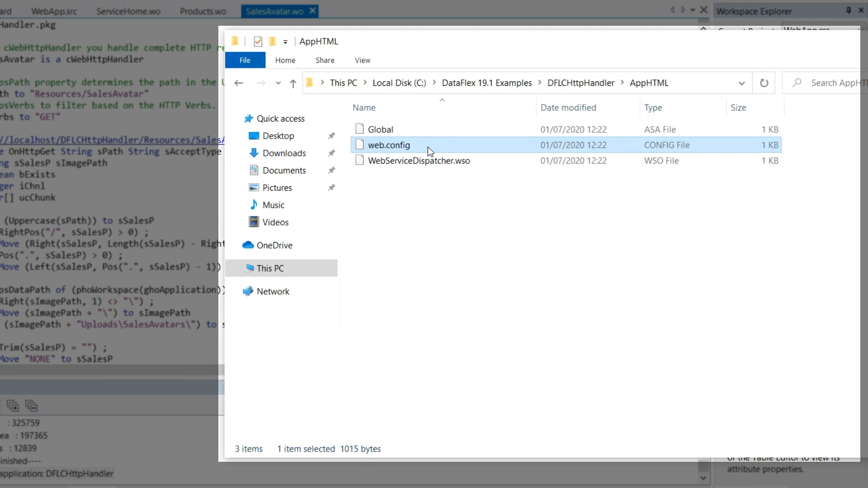Expand the address bar history dropdown
The height and width of the screenshot is (488, 868).
[741, 83]
